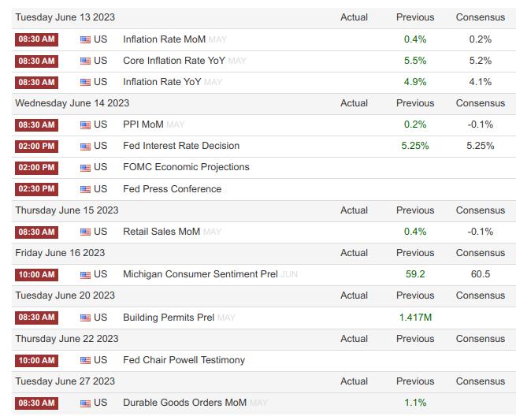Click US flag beside Inflation Rate MoM
516x420 pixels.
tap(85, 39)
